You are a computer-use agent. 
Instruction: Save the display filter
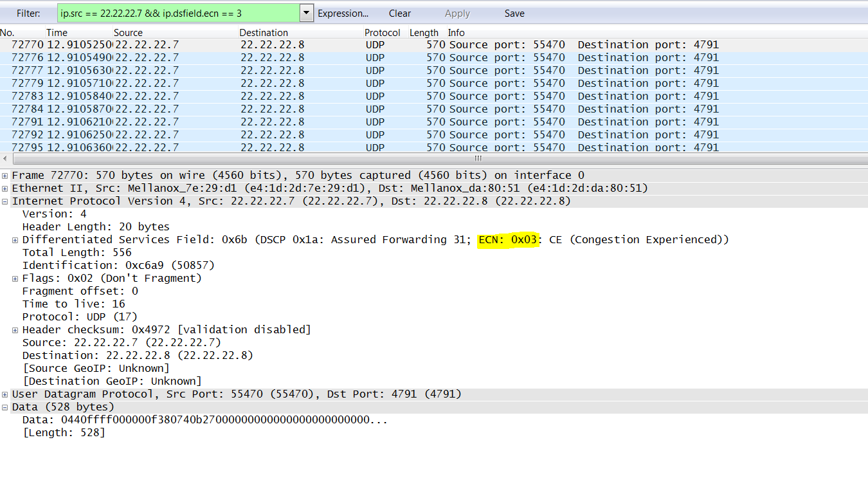click(514, 13)
